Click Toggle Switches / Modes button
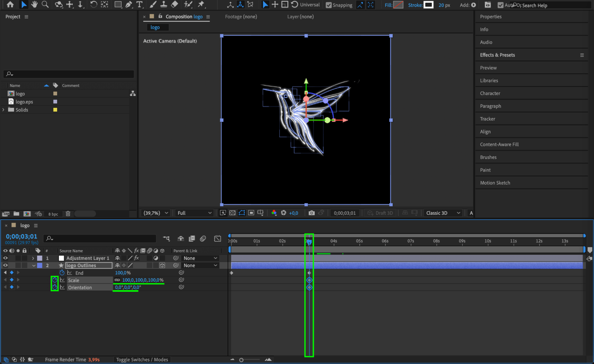 142,360
